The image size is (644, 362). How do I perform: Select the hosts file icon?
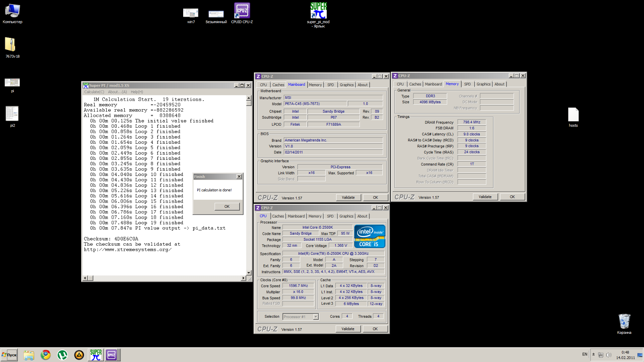pyautogui.click(x=573, y=117)
